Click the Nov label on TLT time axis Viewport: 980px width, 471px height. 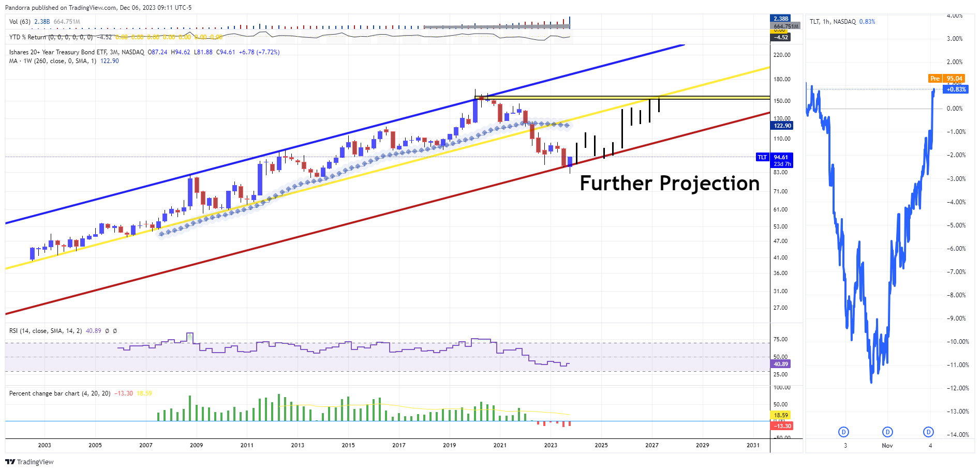[x=887, y=446]
